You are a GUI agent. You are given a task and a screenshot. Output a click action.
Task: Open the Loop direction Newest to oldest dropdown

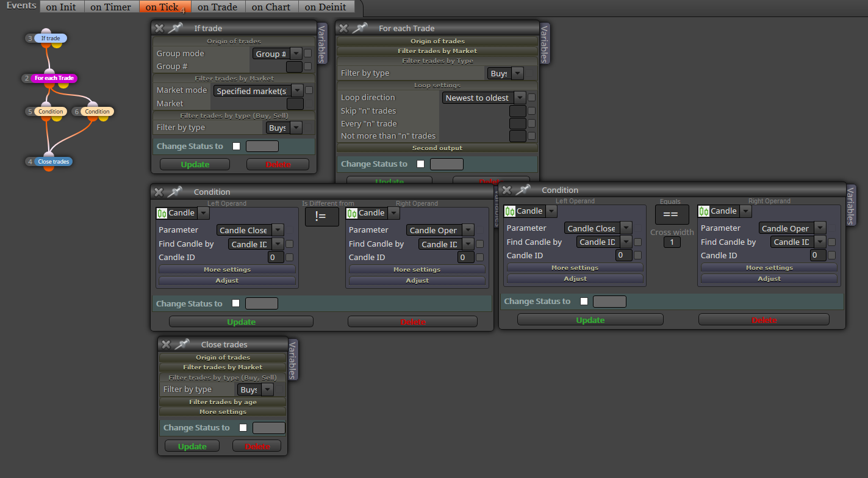[x=484, y=98]
